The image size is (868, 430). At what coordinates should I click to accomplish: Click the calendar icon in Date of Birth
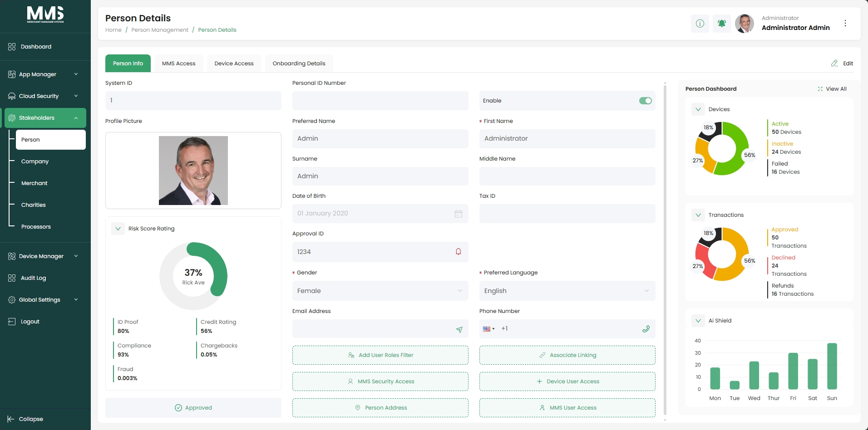click(x=458, y=214)
